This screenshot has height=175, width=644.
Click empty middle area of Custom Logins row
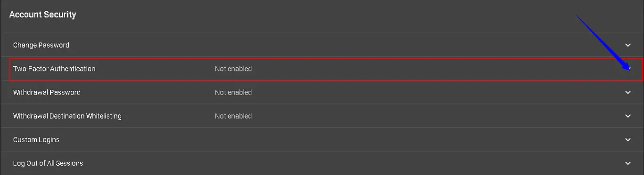[x=330, y=140]
